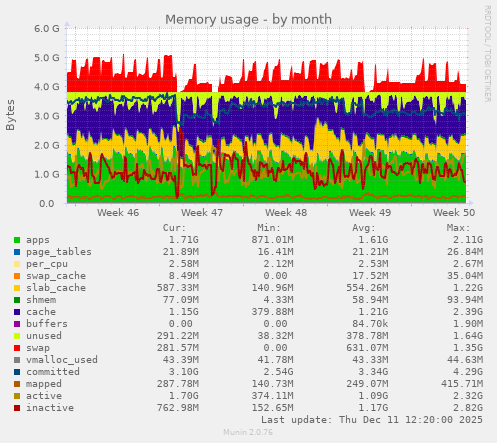Click the pale yellow per_cpu swatch

click(x=17, y=264)
